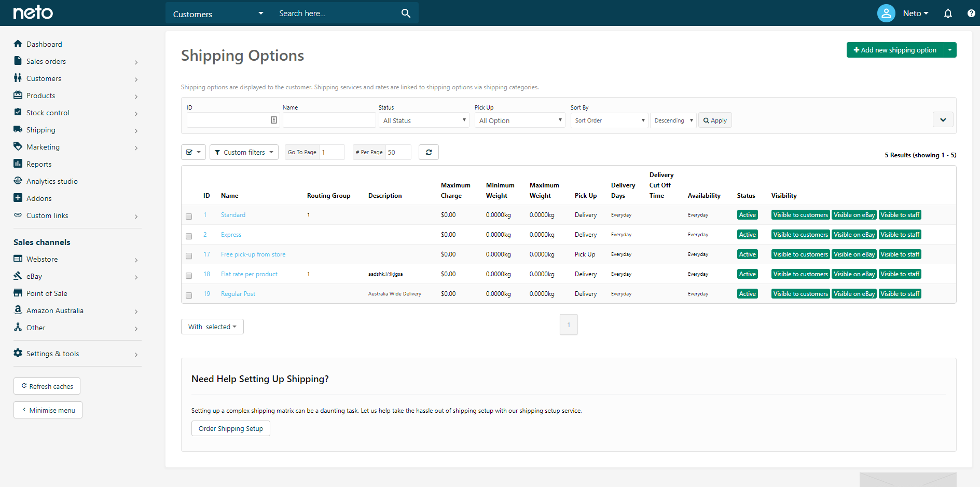980x487 pixels.
Task: Click the eBay gavel icon
Action: pyautogui.click(x=18, y=276)
